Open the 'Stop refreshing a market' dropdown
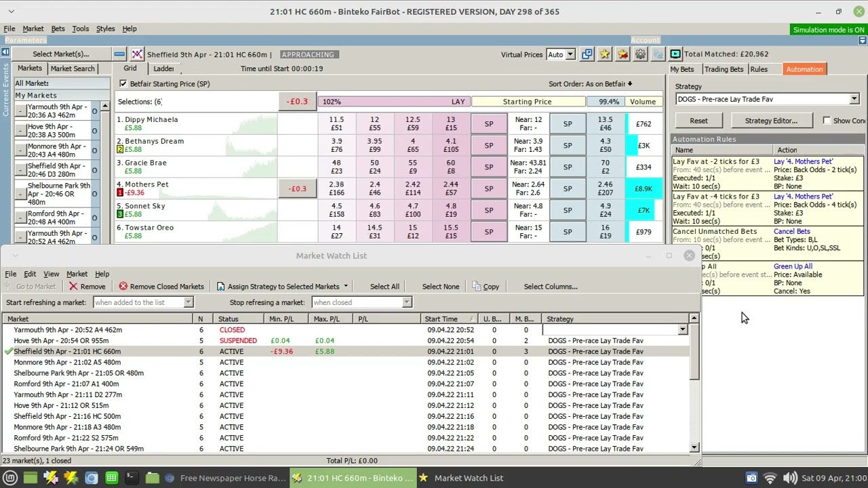Image resolution: width=868 pixels, height=488 pixels. click(407, 303)
